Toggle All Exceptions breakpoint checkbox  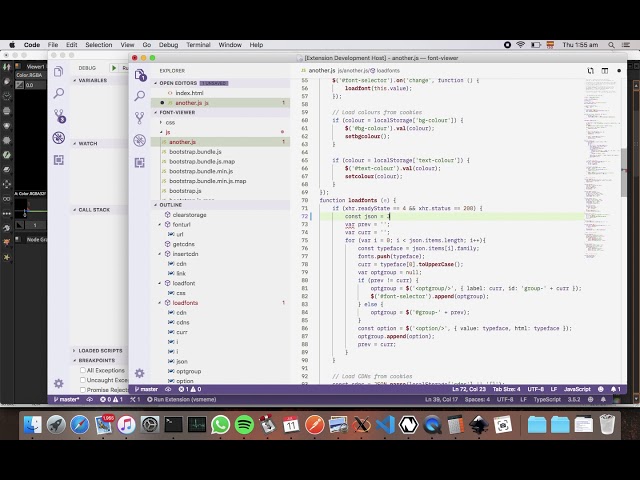tap(83, 370)
